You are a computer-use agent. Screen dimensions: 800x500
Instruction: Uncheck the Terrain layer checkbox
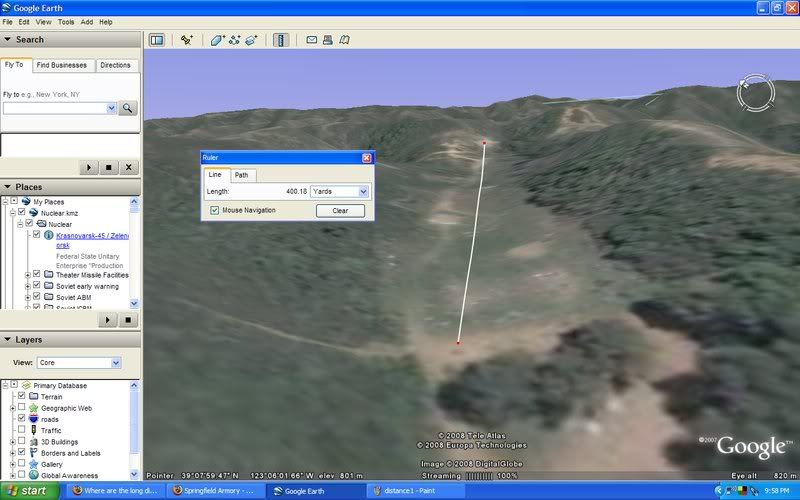click(21, 395)
